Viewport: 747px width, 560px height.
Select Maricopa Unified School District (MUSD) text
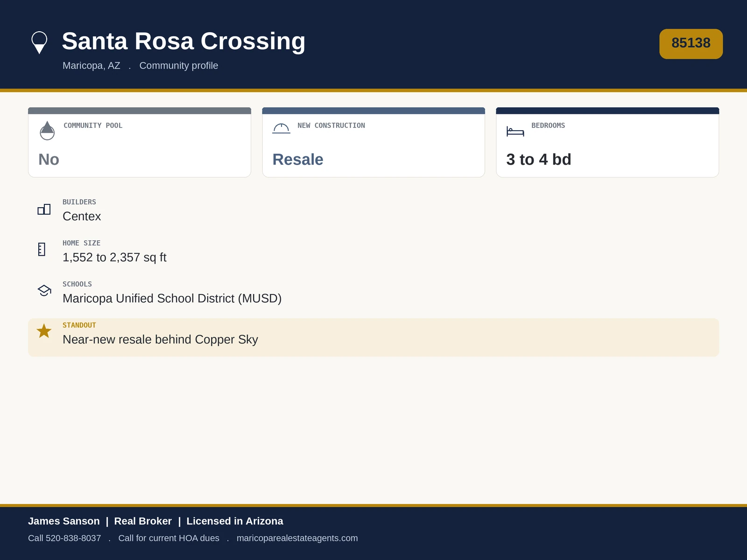click(172, 299)
